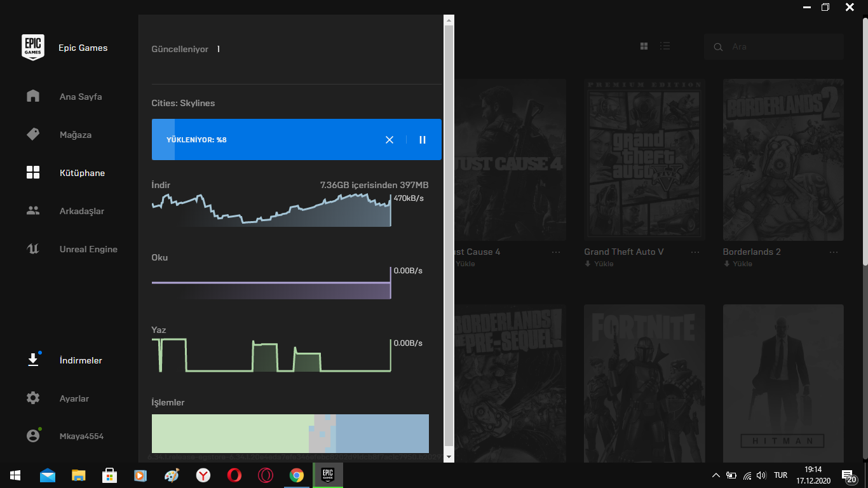Select Borderlands 2 cover art
This screenshot has height=488, width=868.
pos(783,160)
